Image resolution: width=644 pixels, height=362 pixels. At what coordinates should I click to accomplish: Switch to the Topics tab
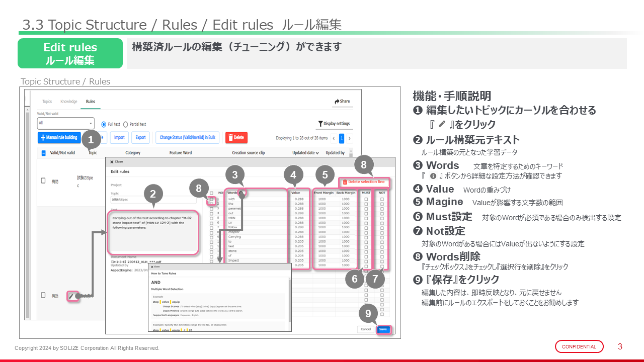[x=47, y=102]
